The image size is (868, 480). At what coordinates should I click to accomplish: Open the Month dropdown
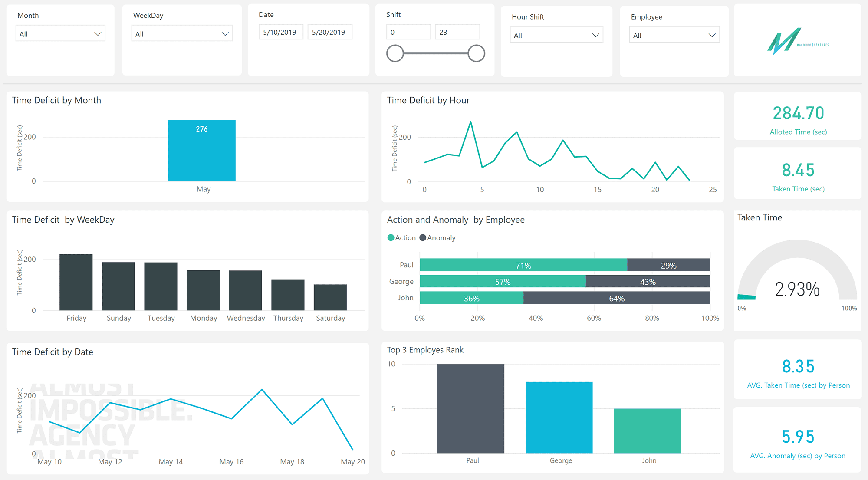[60, 34]
